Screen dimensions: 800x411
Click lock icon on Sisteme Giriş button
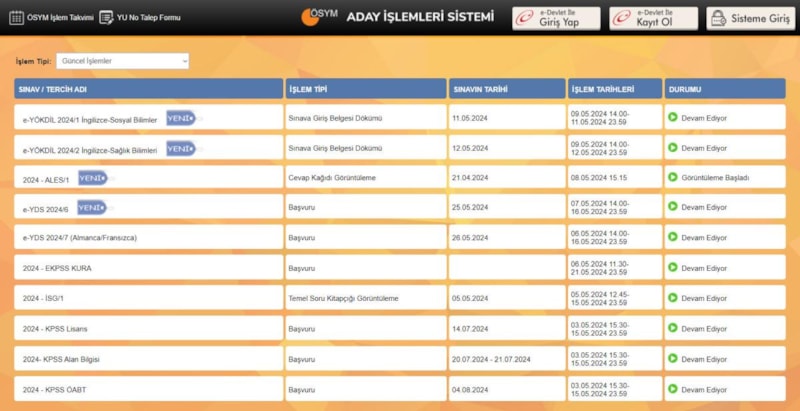(x=719, y=18)
